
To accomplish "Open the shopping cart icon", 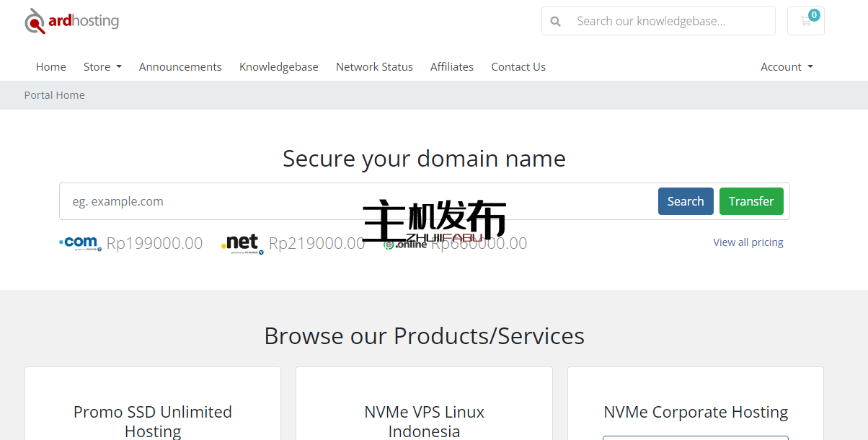I will click(x=805, y=21).
